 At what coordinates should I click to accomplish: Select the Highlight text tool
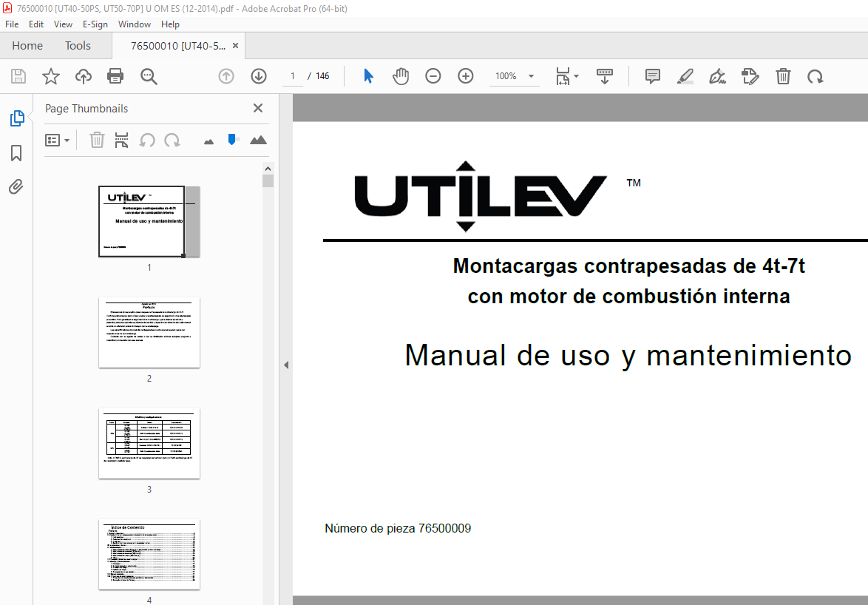coord(685,76)
